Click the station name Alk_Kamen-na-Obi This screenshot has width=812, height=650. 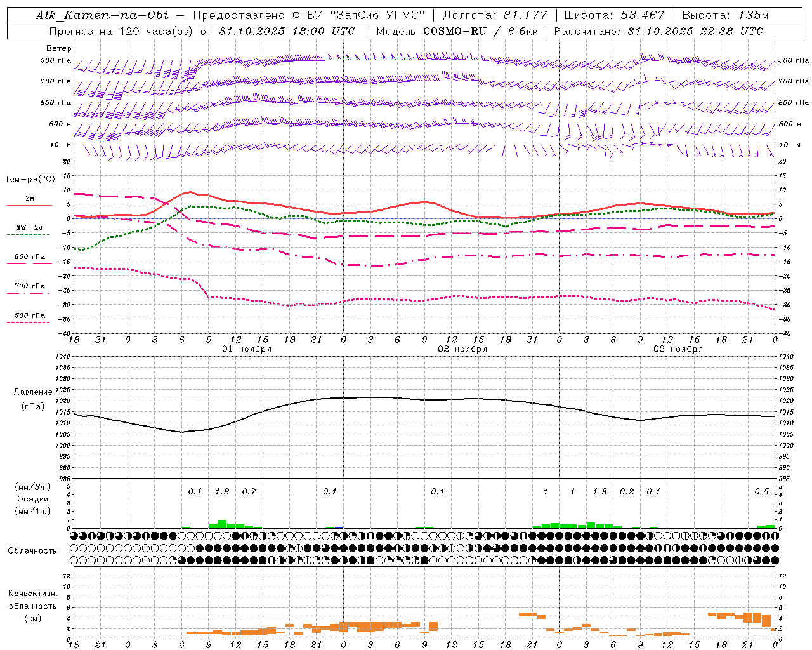pyautogui.click(x=102, y=15)
